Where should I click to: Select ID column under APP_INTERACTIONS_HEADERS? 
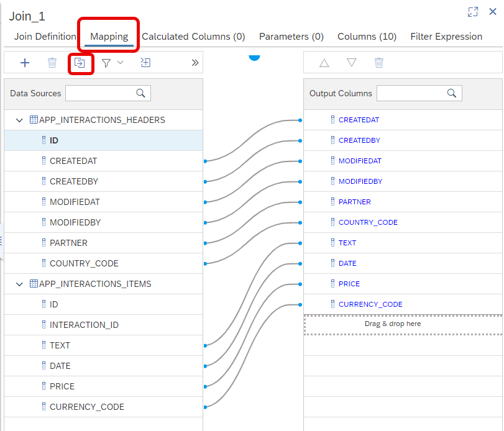pyautogui.click(x=104, y=140)
